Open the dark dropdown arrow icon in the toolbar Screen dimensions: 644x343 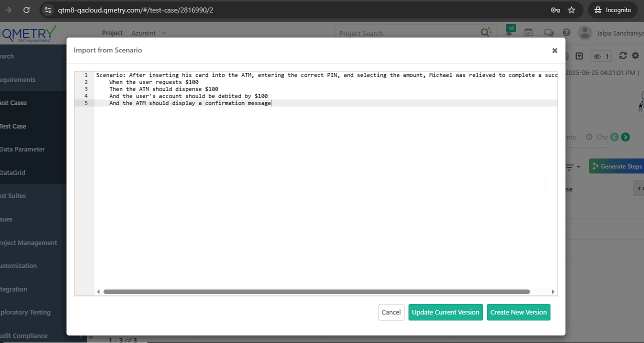579,55
